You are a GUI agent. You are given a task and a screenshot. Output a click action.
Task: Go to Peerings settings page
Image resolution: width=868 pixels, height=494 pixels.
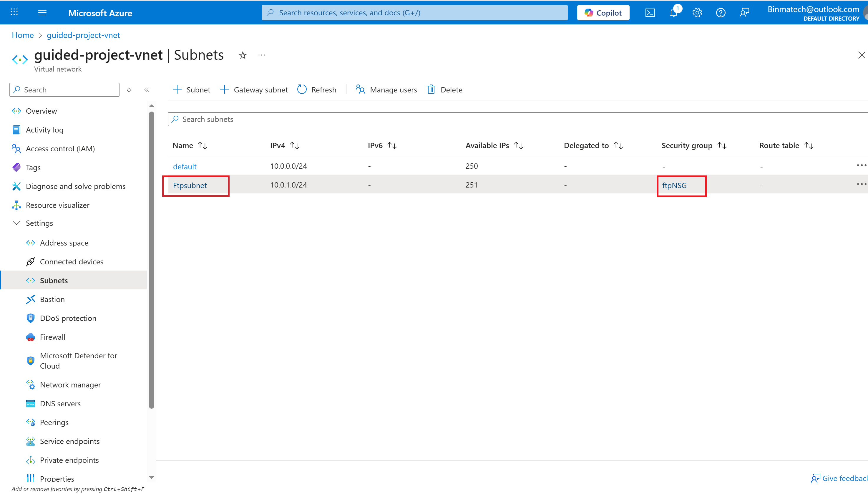[x=54, y=422]
